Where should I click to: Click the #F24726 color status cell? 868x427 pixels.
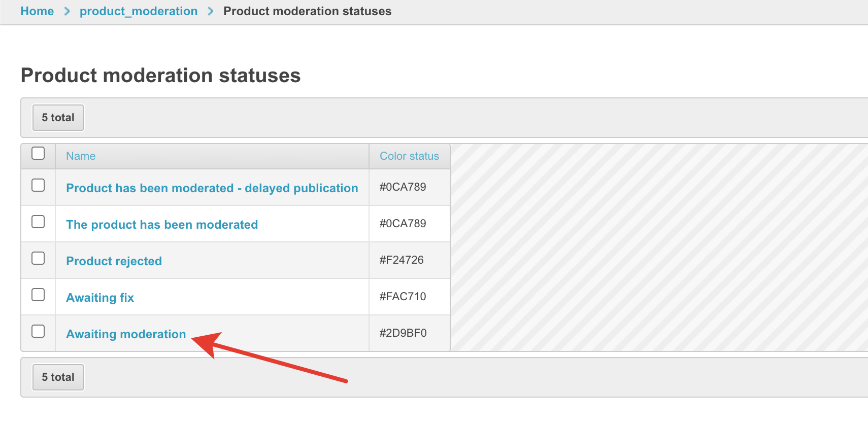click(x=402, y=260)
